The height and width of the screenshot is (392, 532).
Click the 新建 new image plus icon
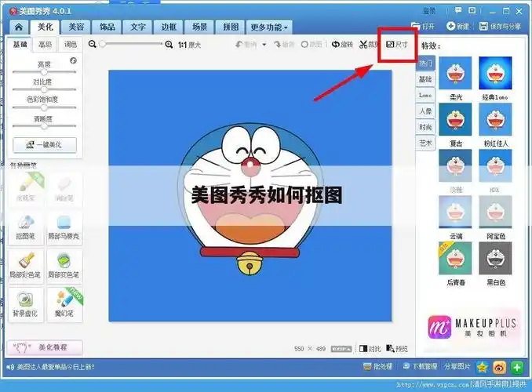pyautogui.click(x=457, y=26)
